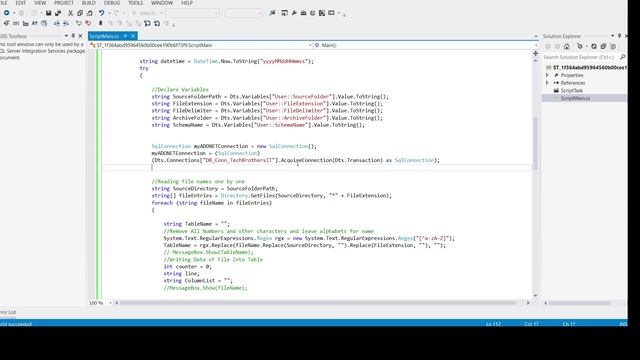Open the HELP menu

[187, 3]
